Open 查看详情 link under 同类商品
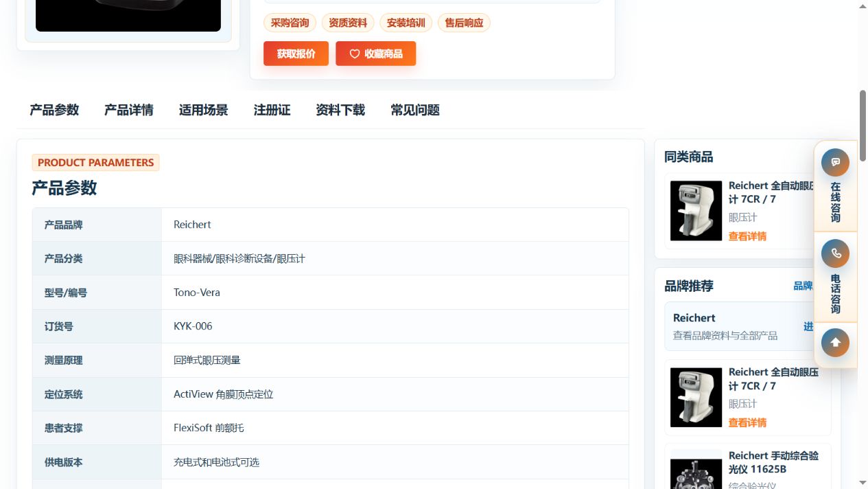 pyautogui.click(x=747, y=236)
